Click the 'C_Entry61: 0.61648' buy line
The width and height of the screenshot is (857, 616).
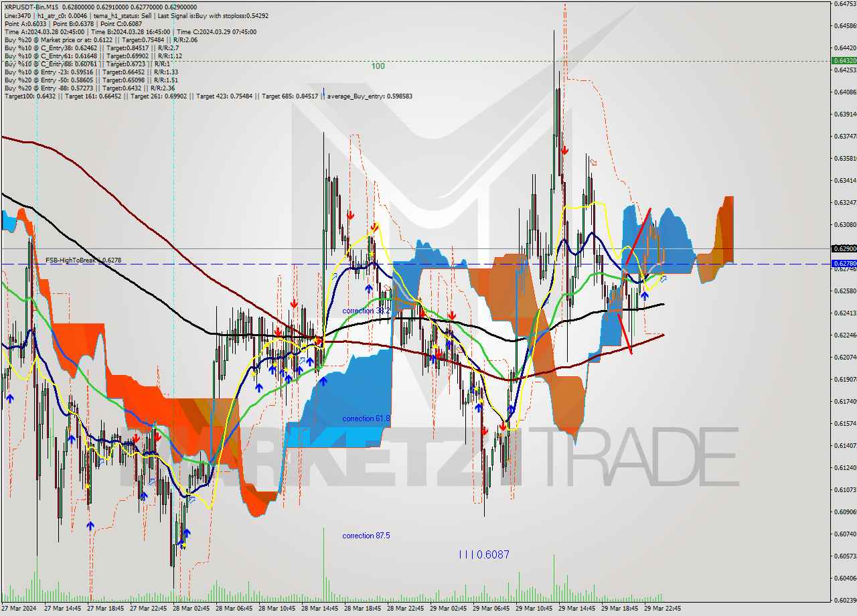(x=92, y=56)
